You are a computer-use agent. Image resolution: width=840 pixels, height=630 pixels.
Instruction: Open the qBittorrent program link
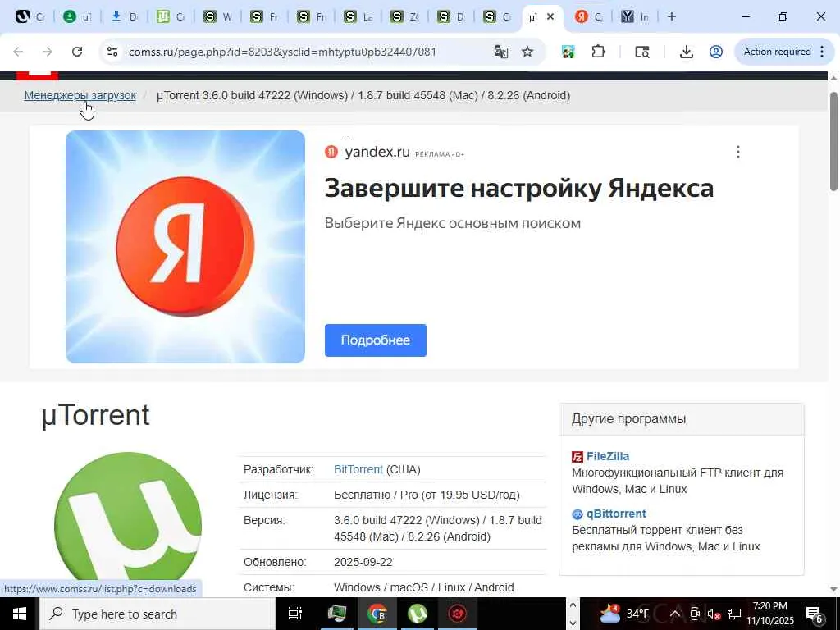pyautogui.click(x=616, y=514)
